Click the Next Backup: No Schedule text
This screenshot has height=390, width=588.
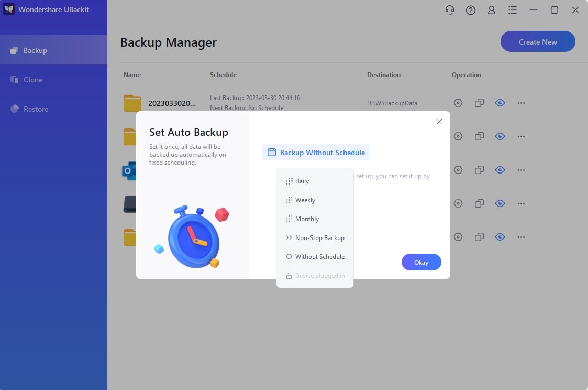[x=247, y=108]
